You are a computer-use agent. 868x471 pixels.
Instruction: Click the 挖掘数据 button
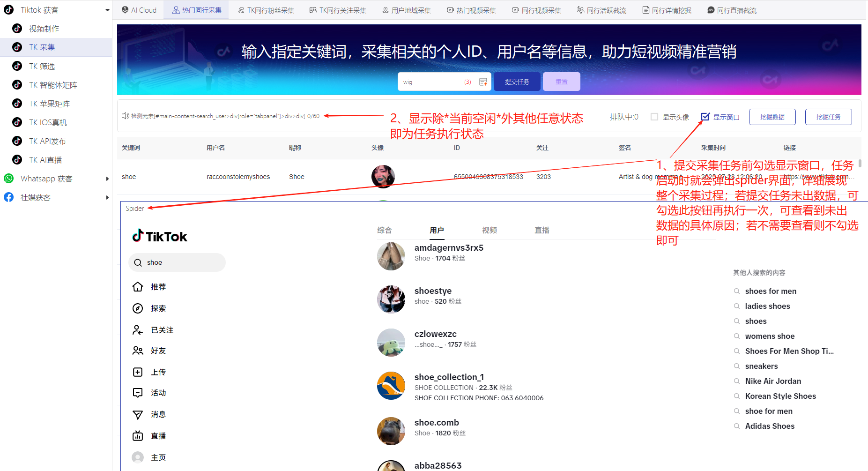(x=772, y=117)
